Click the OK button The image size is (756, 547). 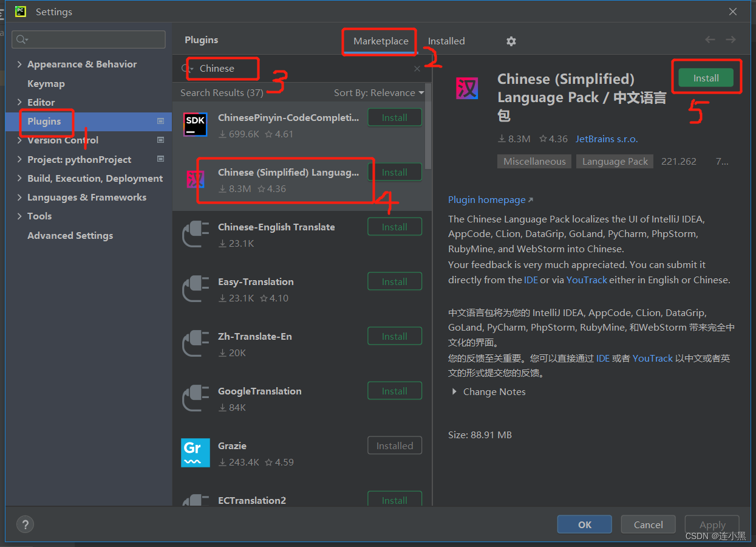click(x=585, y=525)
